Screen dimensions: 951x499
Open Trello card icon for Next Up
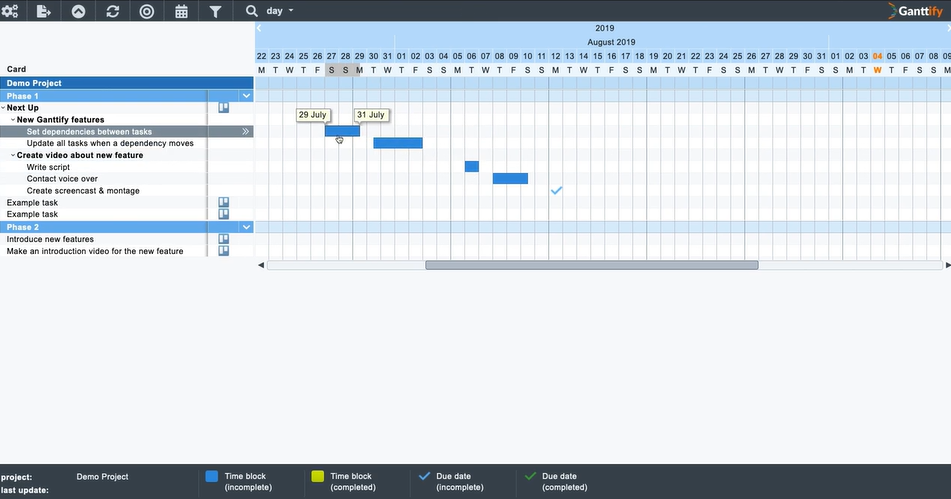[224, 107]
